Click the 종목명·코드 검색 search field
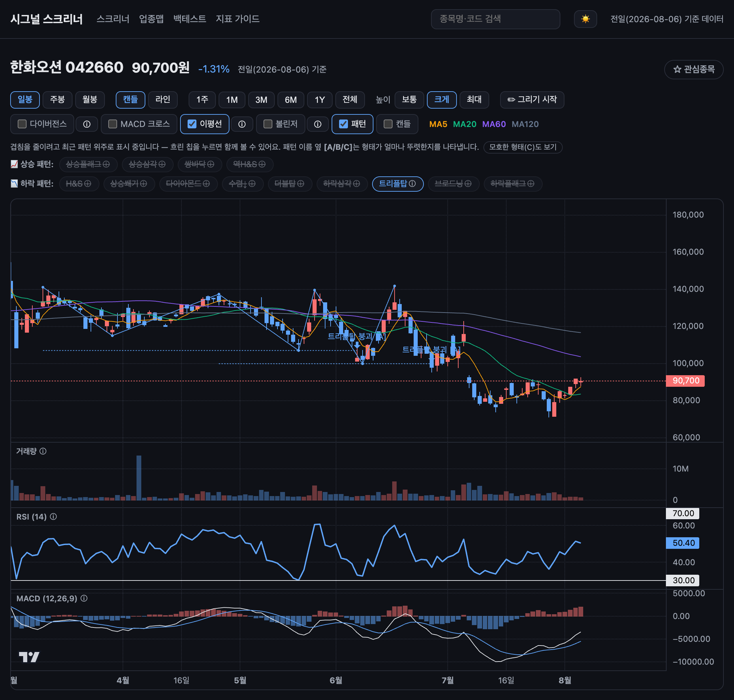This screenshot has height=700, width=734. point(496,19)
